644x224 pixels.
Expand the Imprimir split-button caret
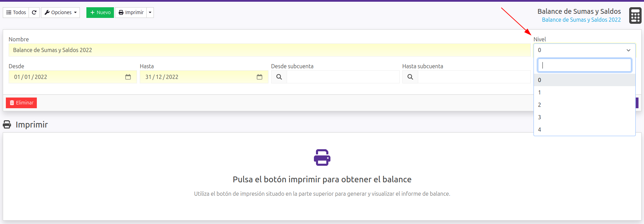pyautogui.click(x=150, y=12)
